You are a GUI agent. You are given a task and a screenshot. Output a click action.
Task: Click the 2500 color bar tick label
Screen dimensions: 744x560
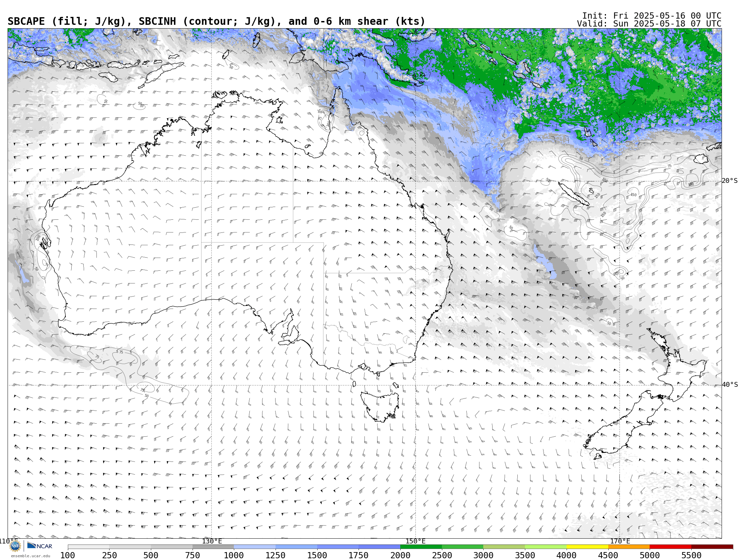point(442,555)
